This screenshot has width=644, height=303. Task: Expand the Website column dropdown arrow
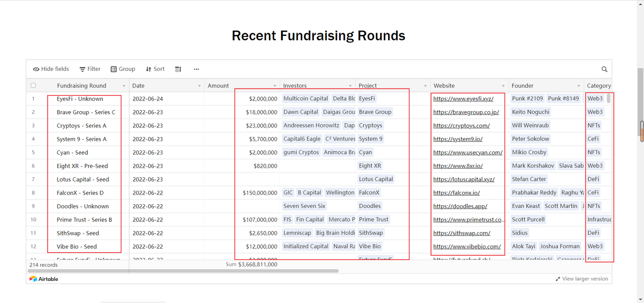(x=503, y=86)
